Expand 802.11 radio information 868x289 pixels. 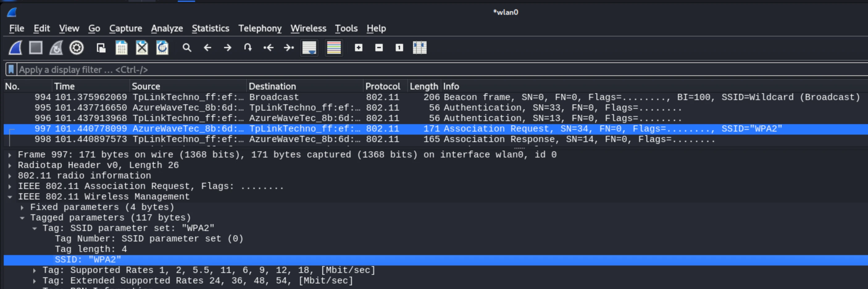[x=10, y=176]
